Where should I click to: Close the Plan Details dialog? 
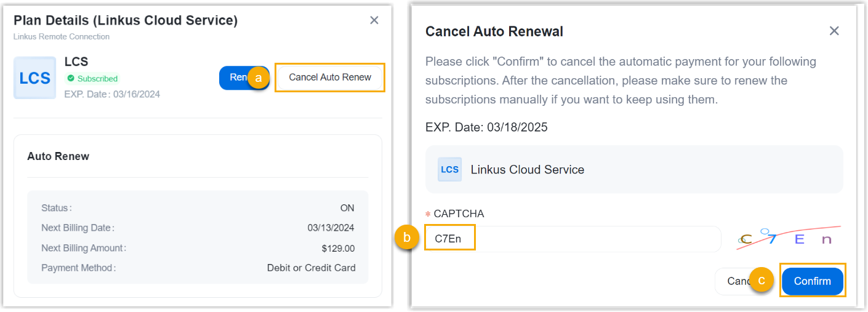pyautogui.click(x=374, y=20)
